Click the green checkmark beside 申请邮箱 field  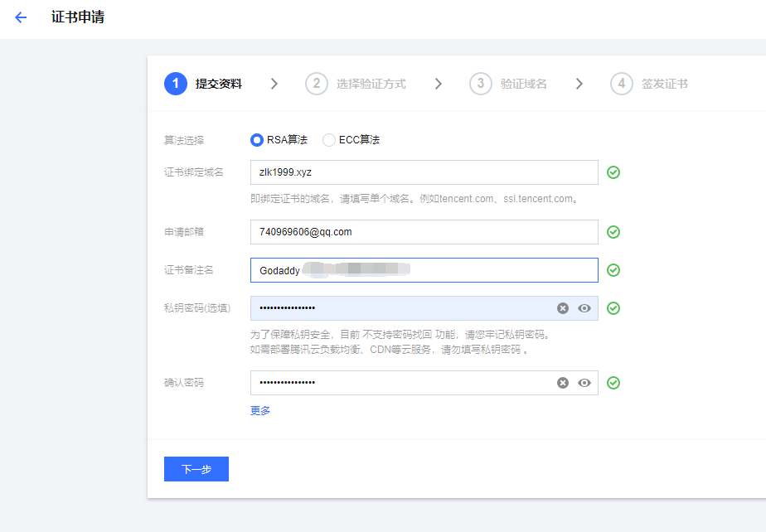[613, 232]
